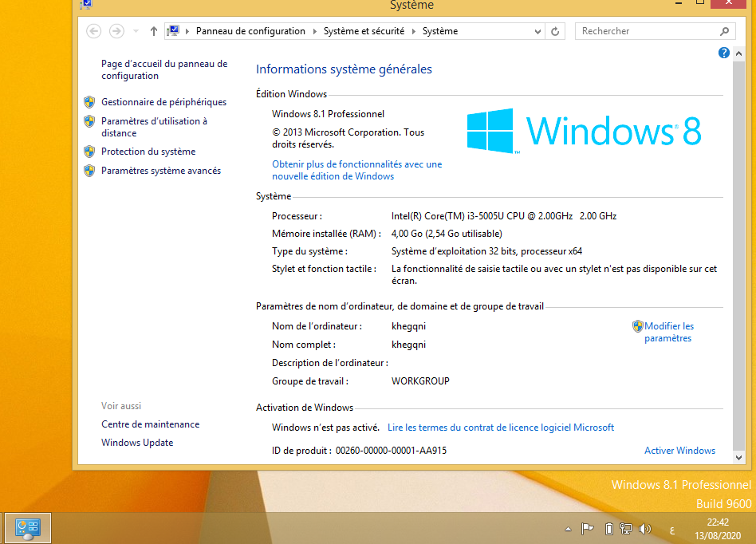This screenshot has width=756, height=544.
Task: Click the Windows 8 logo image
Action: [584, 131]
